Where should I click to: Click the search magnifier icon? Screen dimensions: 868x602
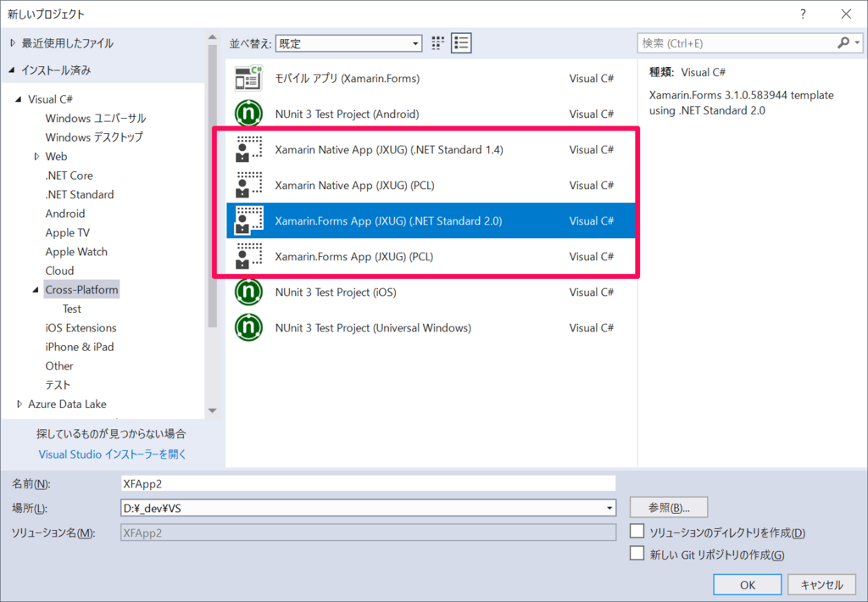[843, 42]
